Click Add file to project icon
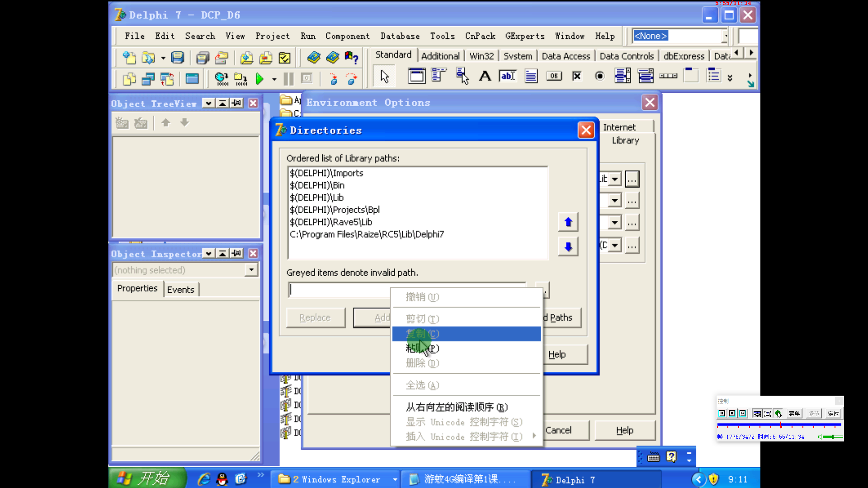Screen dimensions: 868x488 (246, 58)
